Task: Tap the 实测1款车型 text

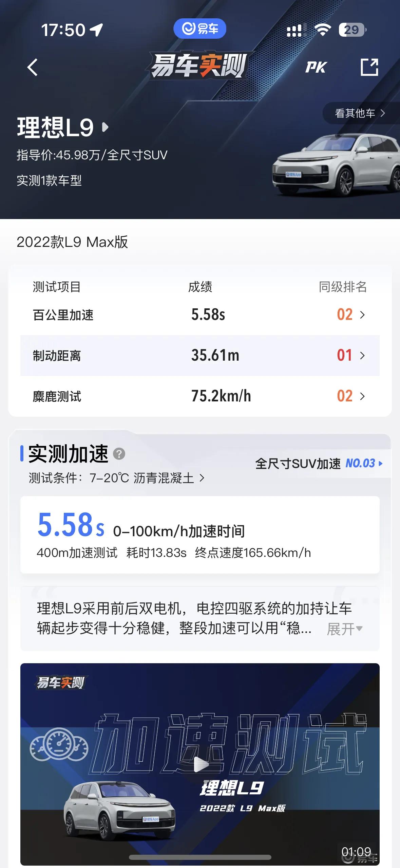Action: tap(49, 180)
